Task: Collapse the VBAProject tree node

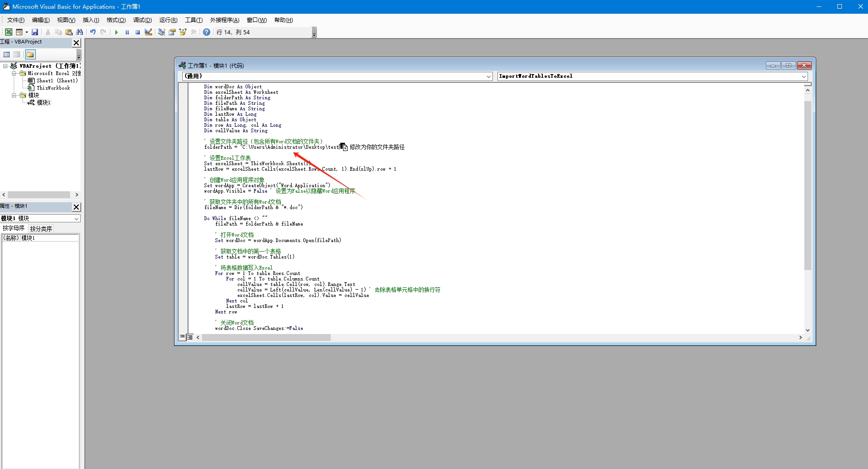Action: pos(5,66)
